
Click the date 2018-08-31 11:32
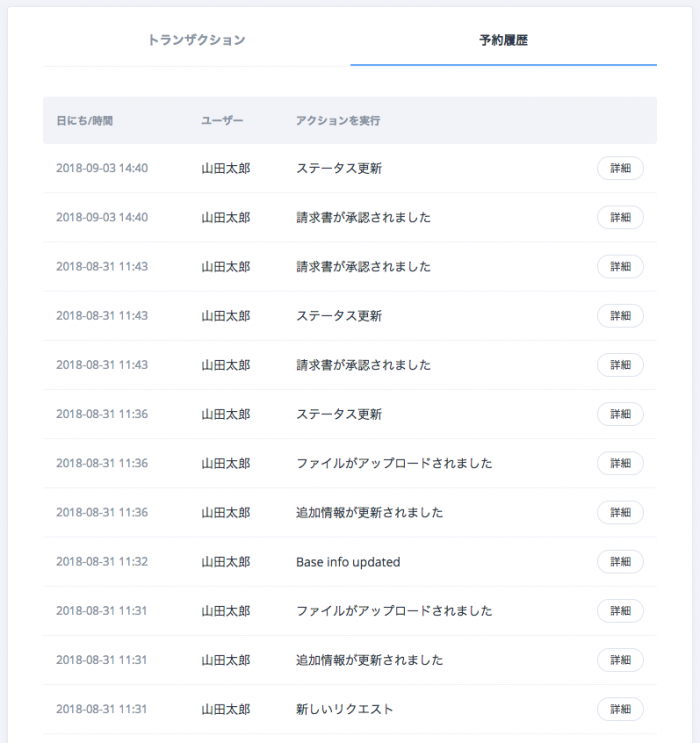[x=102, y=562]
